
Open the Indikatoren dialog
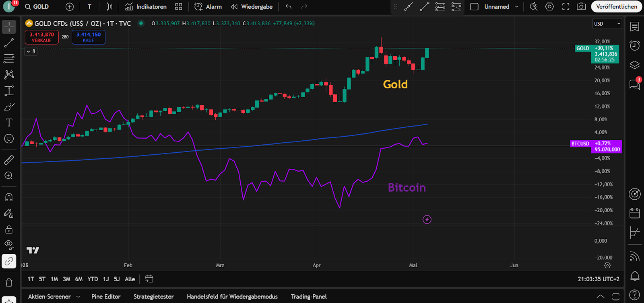[x=146, y=7]
